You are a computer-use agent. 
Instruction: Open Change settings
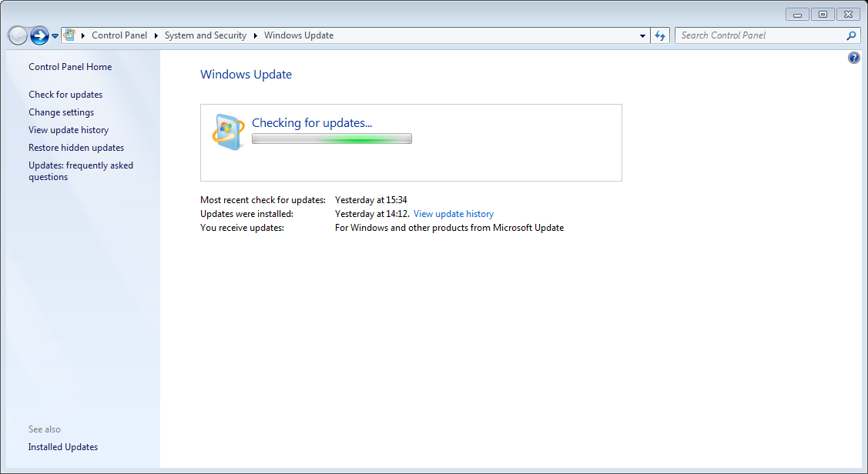(62, 112)
